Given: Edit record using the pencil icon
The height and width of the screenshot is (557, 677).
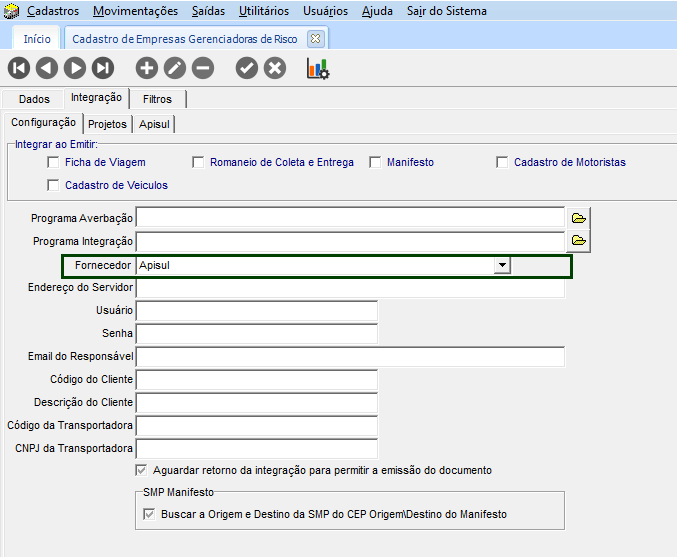Looking at the screenshot, I should [175, 68].
